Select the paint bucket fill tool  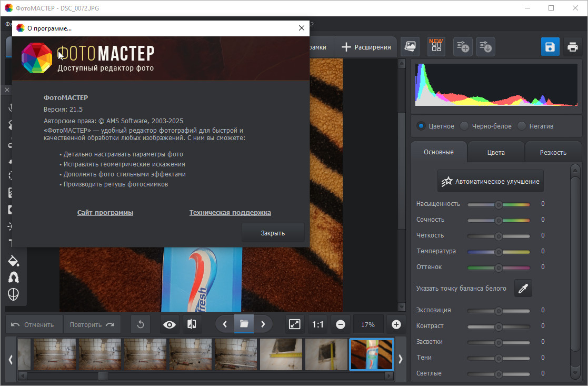(13, 260)
